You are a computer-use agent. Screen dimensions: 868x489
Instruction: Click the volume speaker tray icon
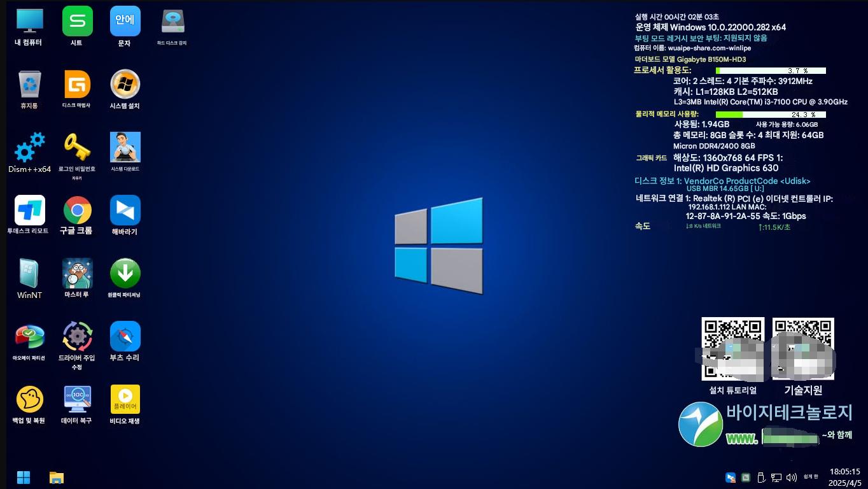[792, 478]
